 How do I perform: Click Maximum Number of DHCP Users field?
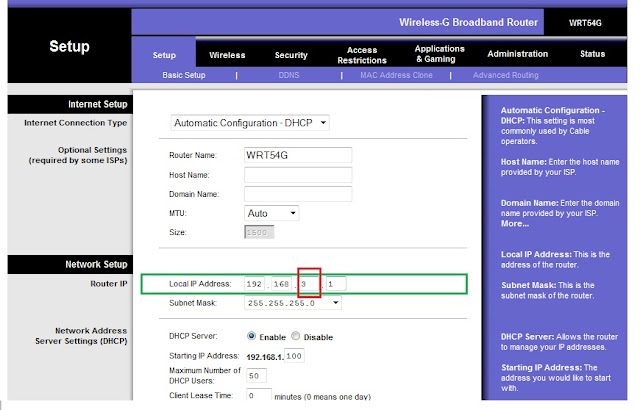(x=256, y=376)
